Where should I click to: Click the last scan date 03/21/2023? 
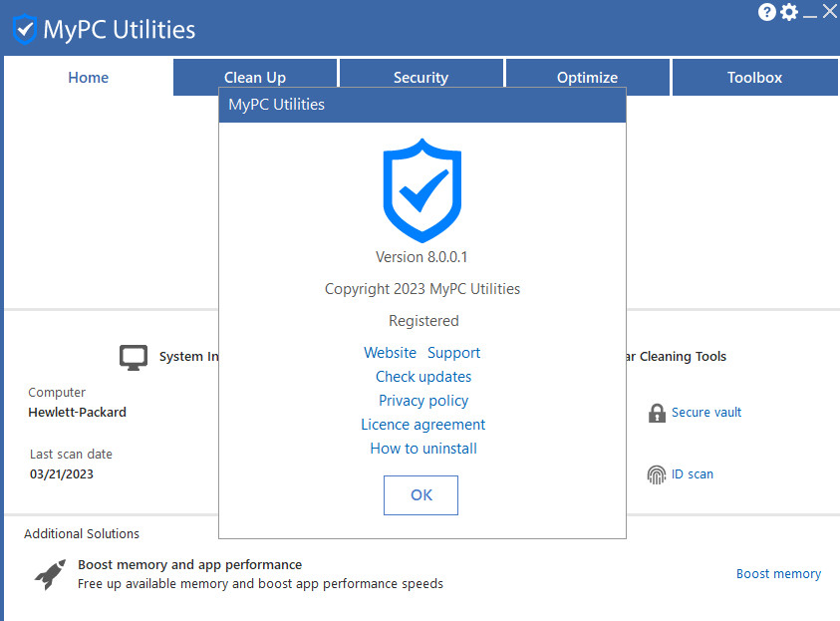click(x=62, y=474)
